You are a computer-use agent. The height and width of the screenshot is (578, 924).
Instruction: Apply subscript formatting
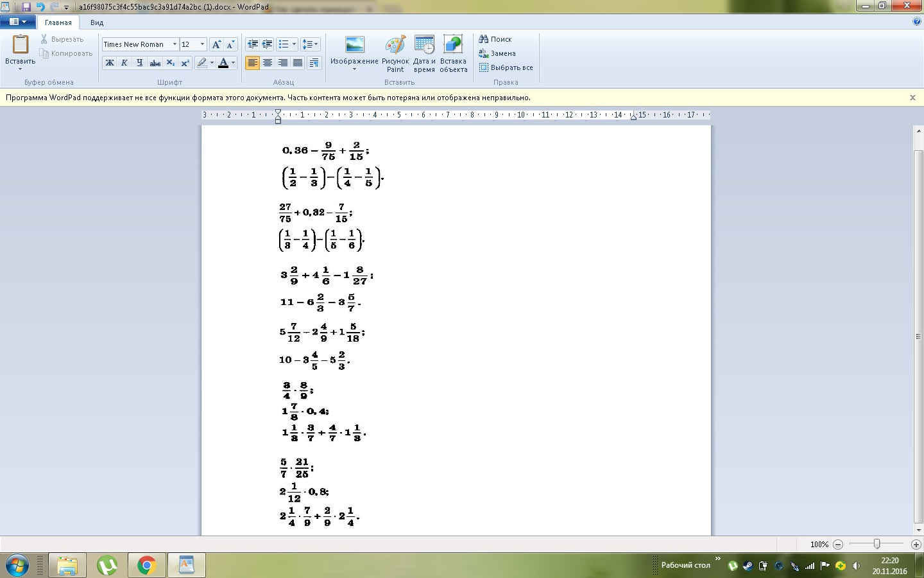click(170, 63)
